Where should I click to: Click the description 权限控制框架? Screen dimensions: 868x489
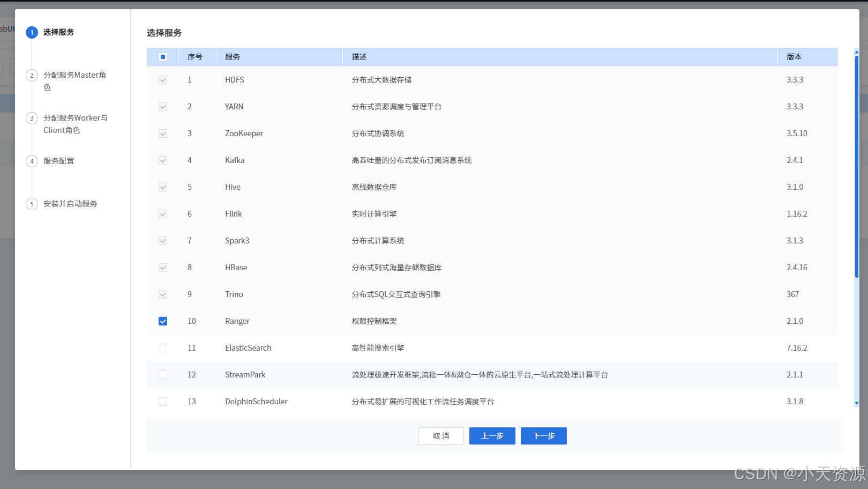(374, 321)
